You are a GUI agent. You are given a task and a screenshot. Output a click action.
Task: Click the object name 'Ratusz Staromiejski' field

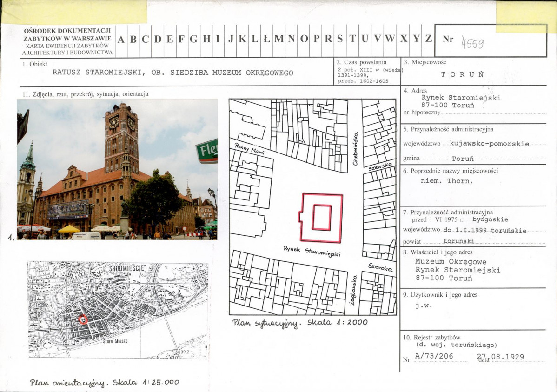pos(172,73)
